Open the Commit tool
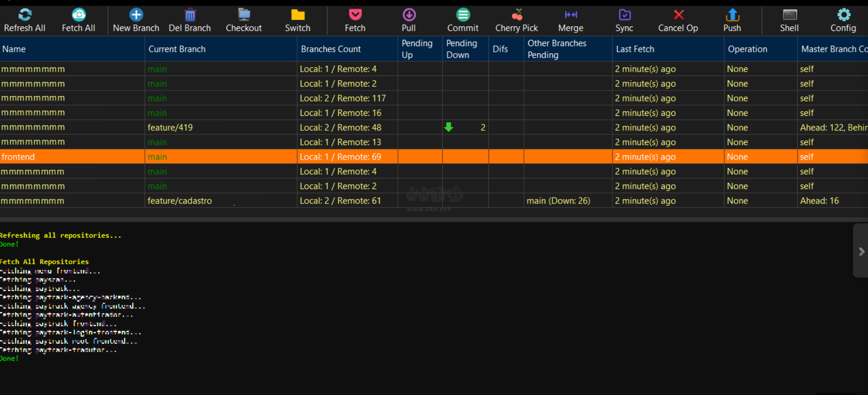Screen dimensions: 868x395 click(463, 15)
